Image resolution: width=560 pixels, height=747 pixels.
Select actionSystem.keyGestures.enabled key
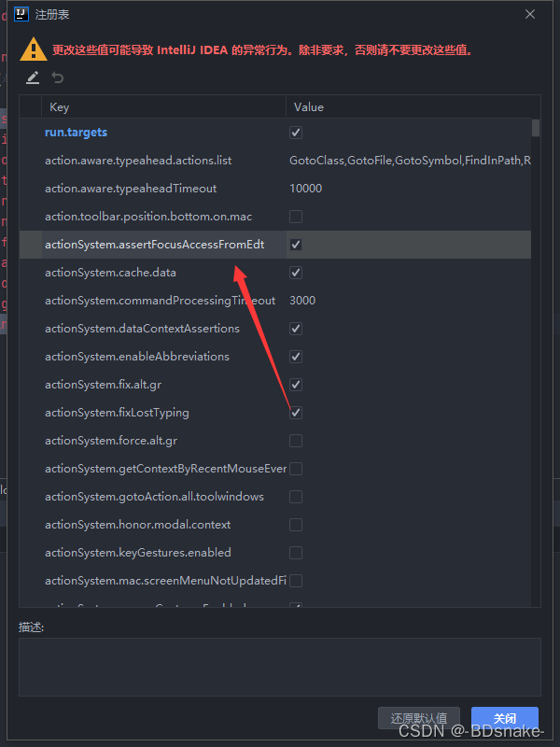pos(137,553)
